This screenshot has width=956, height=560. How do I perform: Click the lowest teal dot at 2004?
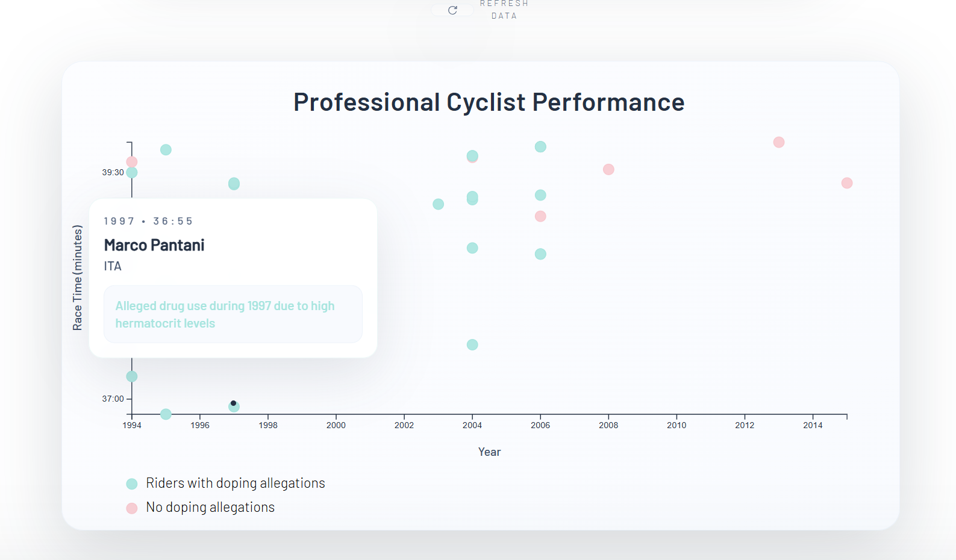[x=472, y=344]
